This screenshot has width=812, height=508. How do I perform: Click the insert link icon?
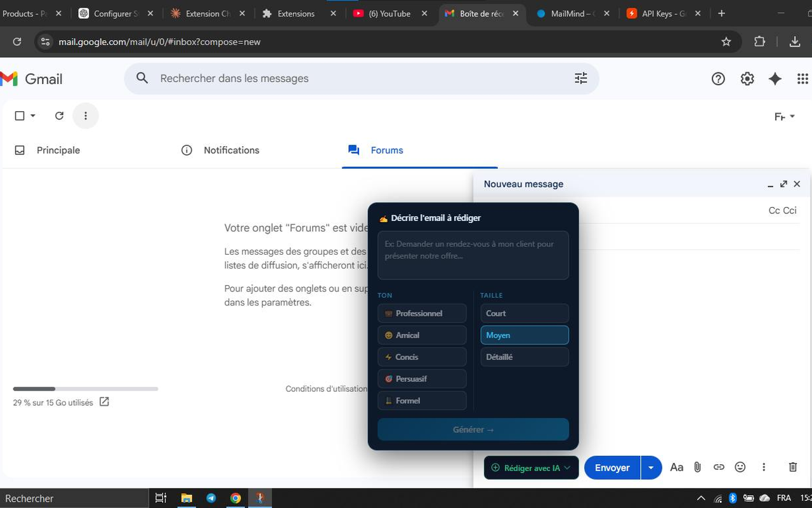[719, 467]
